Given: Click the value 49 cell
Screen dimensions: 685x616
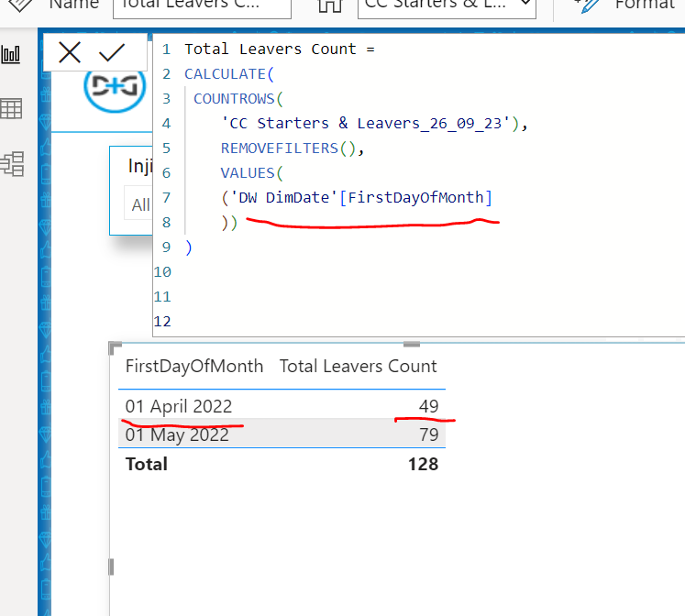Looking at the screenshot, I should point(428,406).
